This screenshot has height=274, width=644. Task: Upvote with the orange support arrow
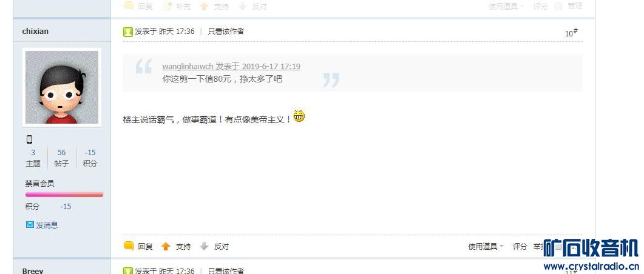coord(166,246)
